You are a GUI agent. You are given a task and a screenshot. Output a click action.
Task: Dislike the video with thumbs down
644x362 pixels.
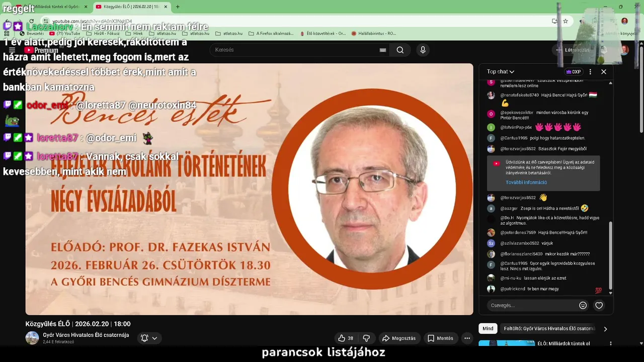pos(366,338)
